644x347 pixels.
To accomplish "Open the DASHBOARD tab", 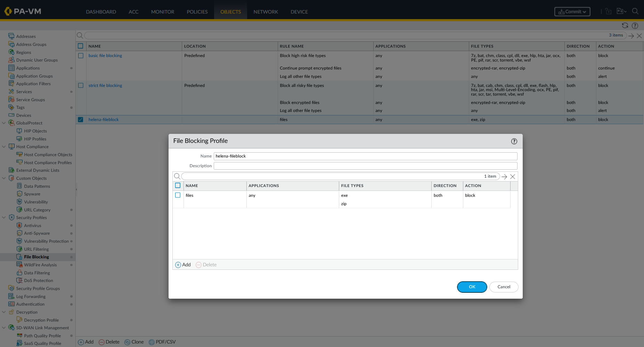I will click(101, 12).
